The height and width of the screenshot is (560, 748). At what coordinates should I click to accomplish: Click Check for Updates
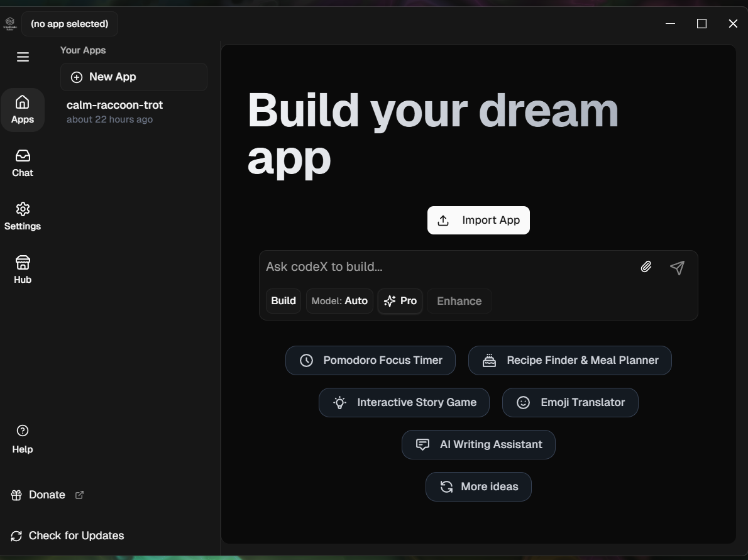coord(67,535)
